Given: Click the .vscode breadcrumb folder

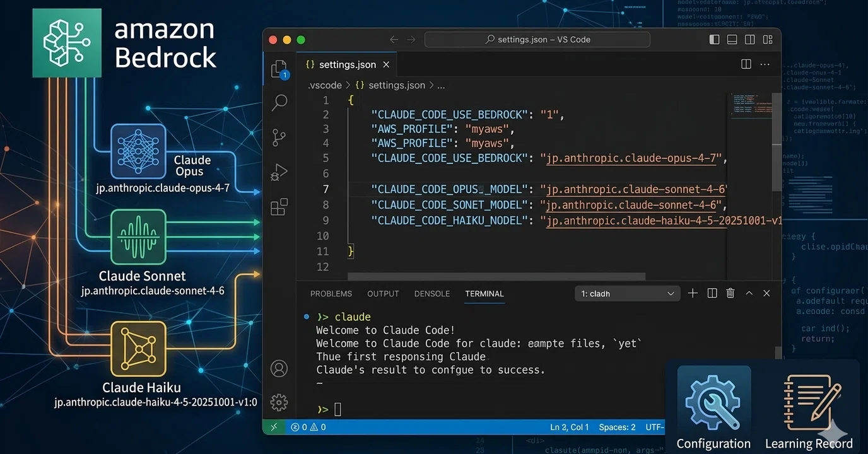Looking at the screenshot, I should click(x=324, y=85).
